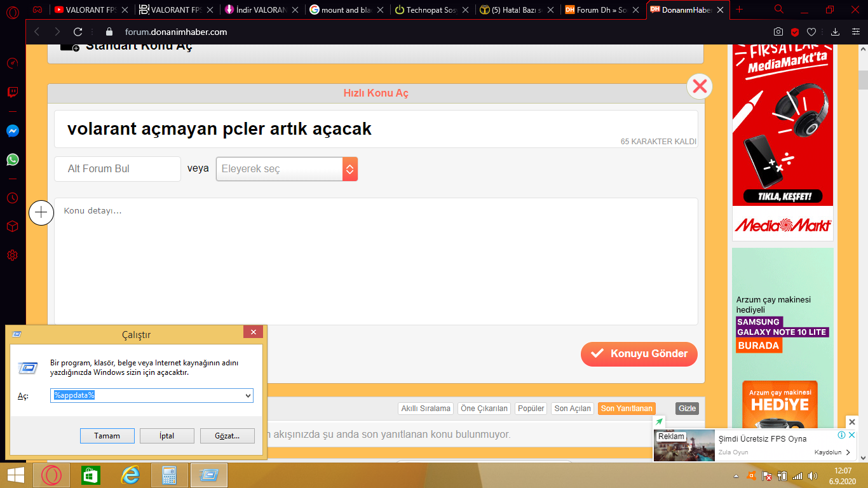Open the History clock sidebar icon
Image resolution: width=868 pixels, height=488 pixels.
click(13, 198)
